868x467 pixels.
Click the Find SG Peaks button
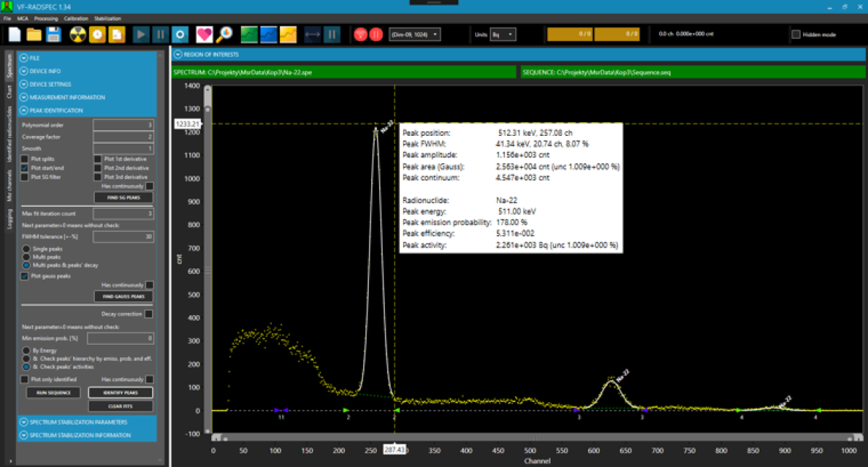tap(124, 197)
